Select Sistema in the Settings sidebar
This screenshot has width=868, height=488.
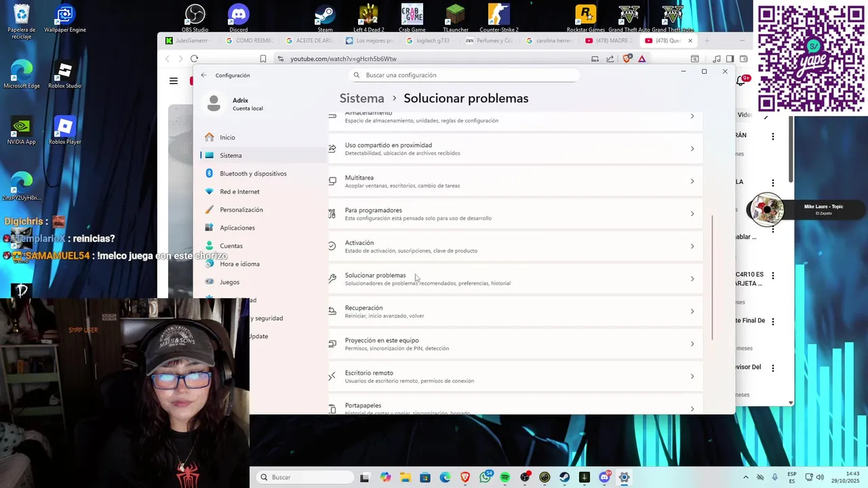pyautogui.click(x=264, y=155)
